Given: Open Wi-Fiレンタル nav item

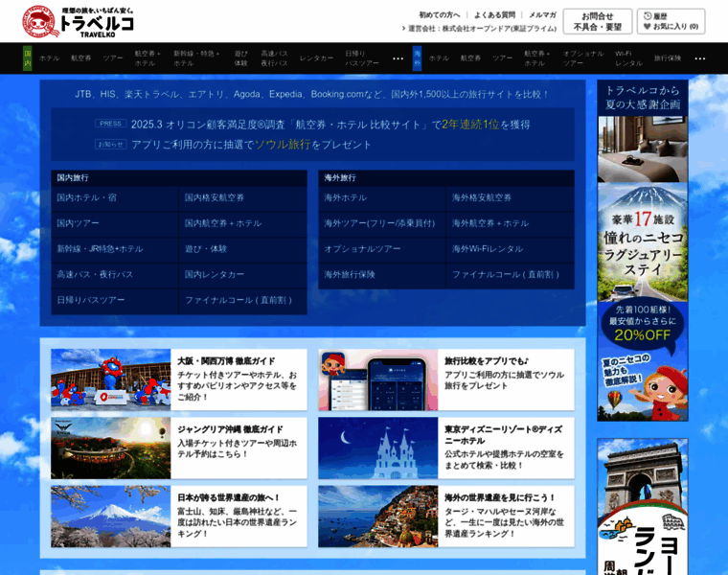Looking at the screenshot, I should (x=628, y=58).
